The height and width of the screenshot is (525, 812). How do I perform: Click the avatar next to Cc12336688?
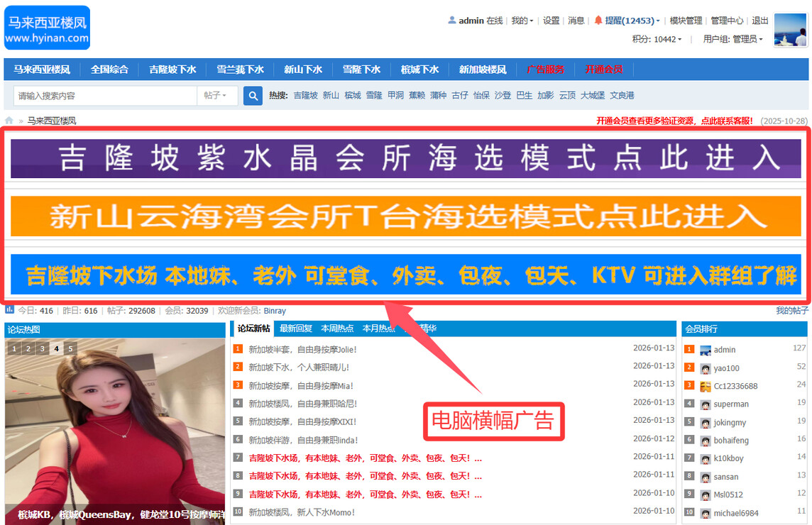click(705, 387)
